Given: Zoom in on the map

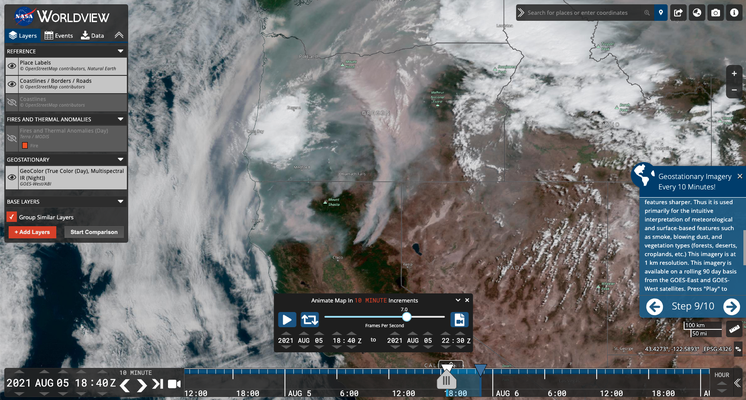Looking at the screenshot, I should pyautogui.click(x=735, y=75).
